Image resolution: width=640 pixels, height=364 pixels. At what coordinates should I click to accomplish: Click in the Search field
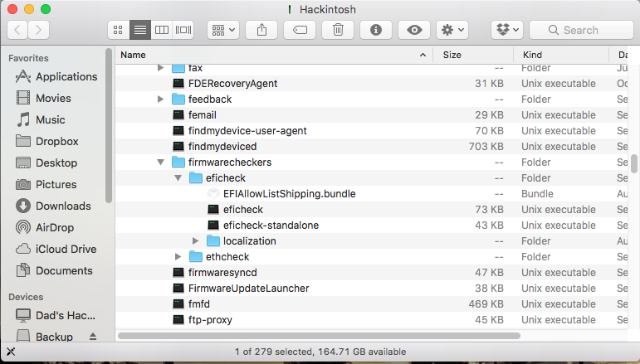pos(582,30)
